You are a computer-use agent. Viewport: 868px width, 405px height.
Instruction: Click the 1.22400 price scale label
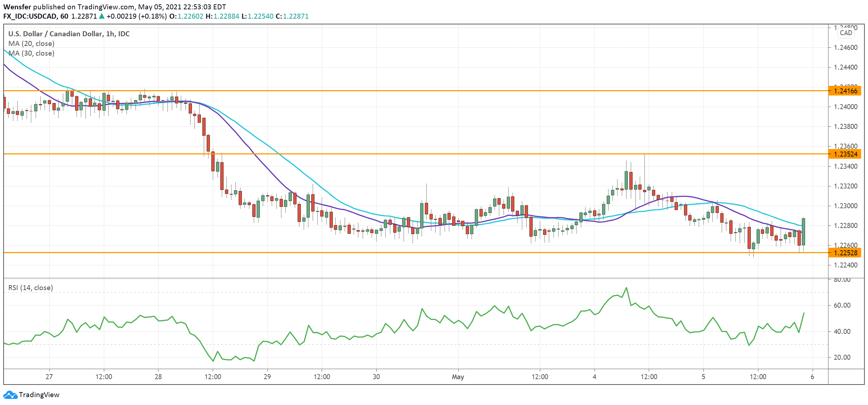pyautogui.click(x=845, y=265)
